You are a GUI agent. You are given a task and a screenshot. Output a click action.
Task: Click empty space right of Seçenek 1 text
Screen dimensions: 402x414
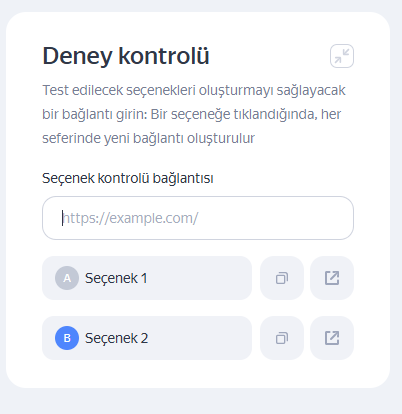(x=200, y=278)
